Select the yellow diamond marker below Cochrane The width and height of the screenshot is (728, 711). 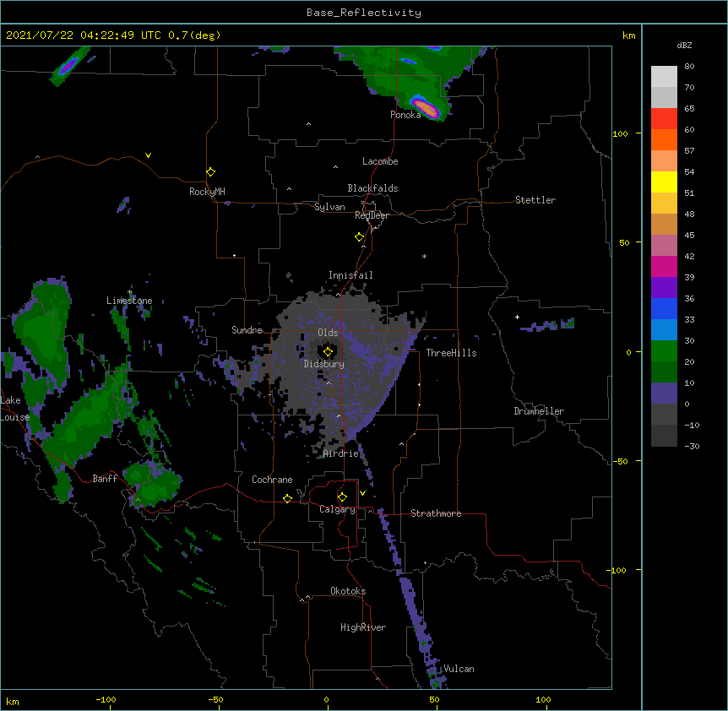click(x=287, y=498)
